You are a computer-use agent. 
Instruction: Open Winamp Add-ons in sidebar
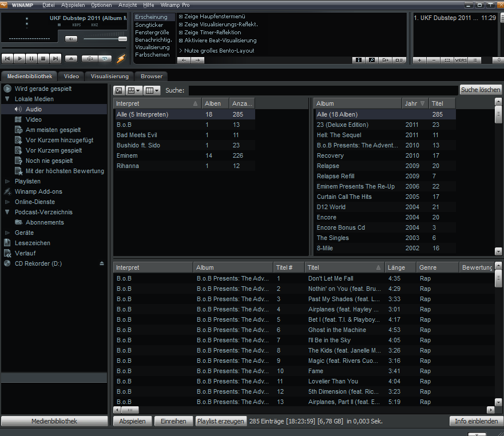38,191
